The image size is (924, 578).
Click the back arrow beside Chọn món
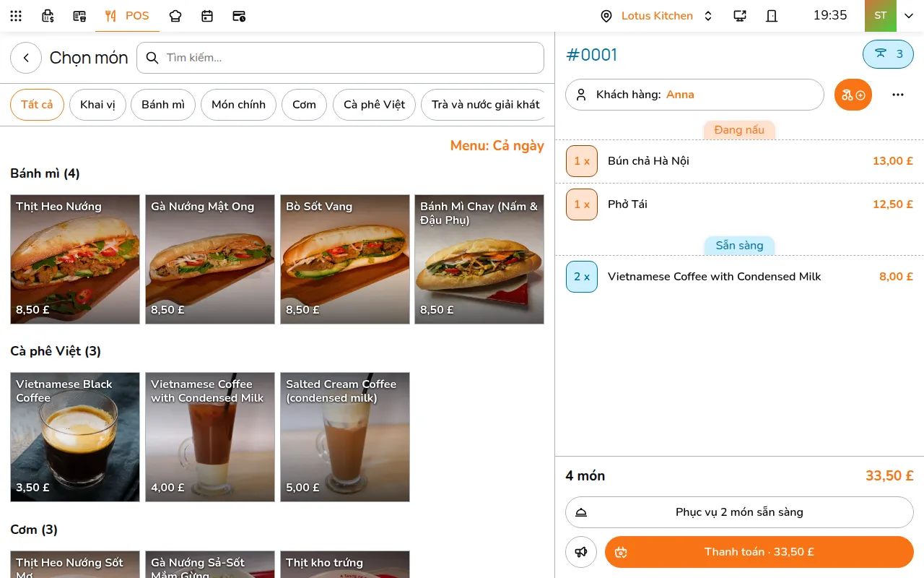[26, 58]
